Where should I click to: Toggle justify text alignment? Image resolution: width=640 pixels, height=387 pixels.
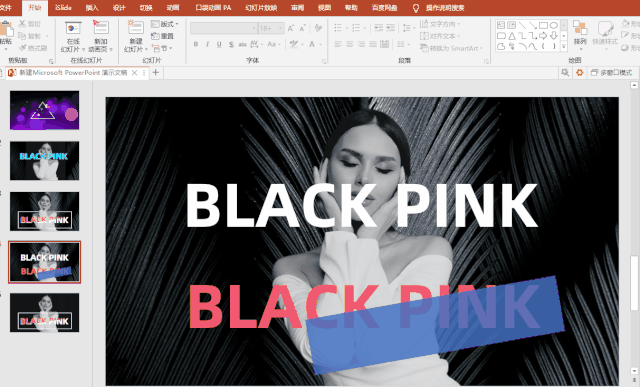pyautogui.click(x=373, y=44)
